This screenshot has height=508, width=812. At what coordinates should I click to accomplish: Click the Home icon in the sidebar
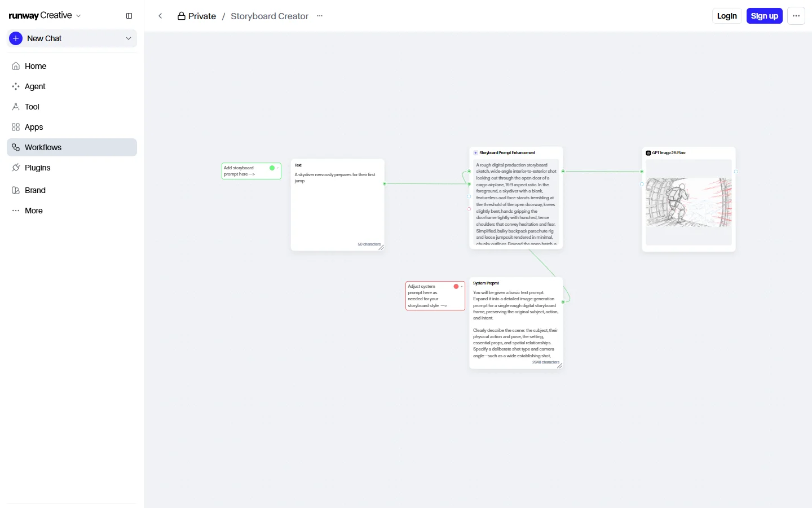(x=16, y=66)
